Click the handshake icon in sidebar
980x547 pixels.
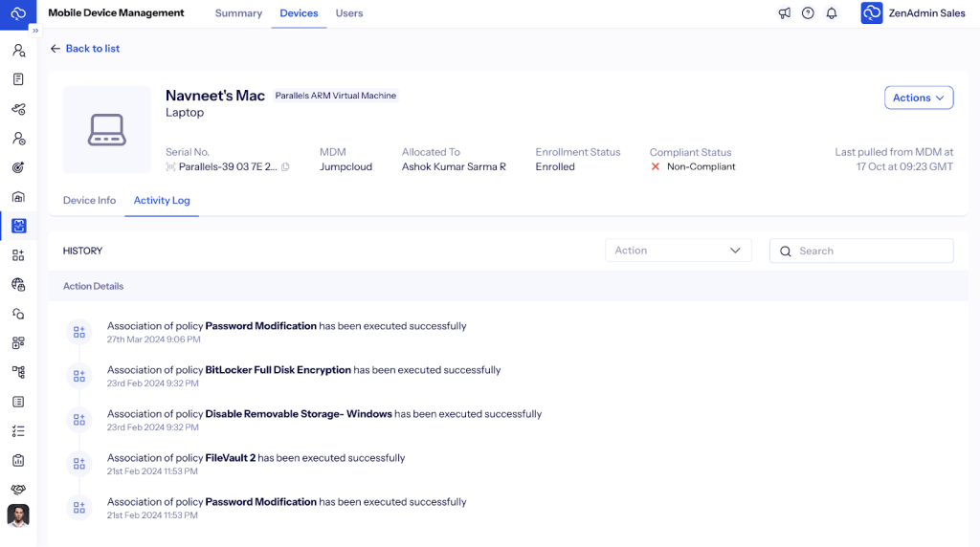click(x=18, y=489)
